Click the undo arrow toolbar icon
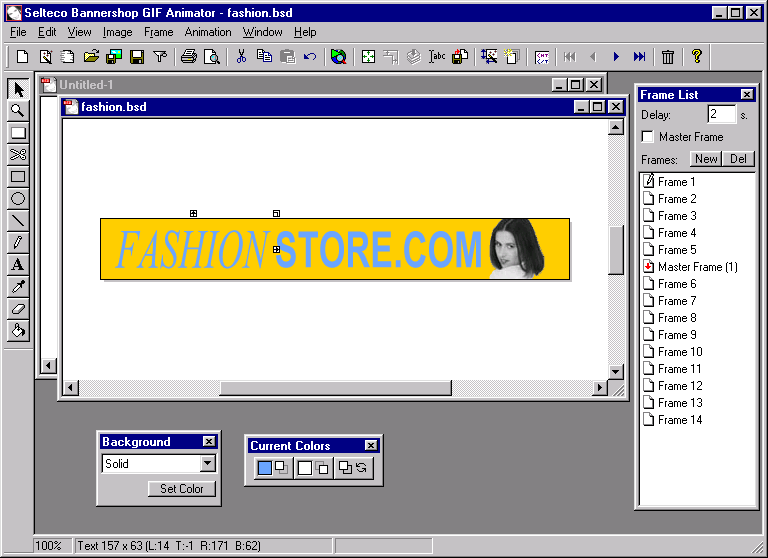 point(310,57)
